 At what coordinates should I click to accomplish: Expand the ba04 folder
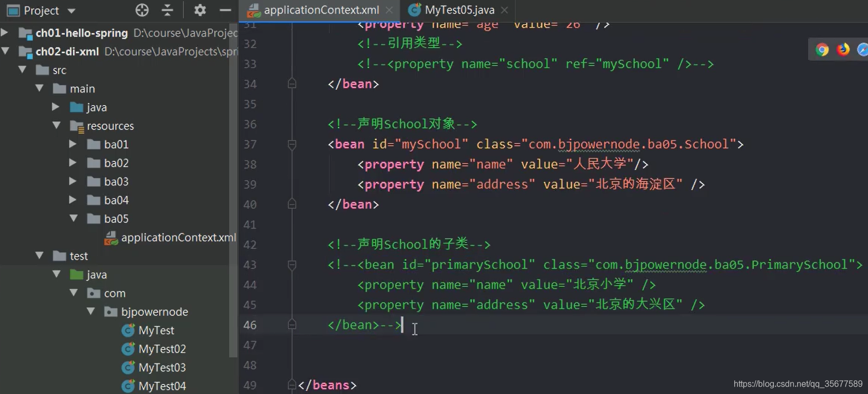pos(73,200)
